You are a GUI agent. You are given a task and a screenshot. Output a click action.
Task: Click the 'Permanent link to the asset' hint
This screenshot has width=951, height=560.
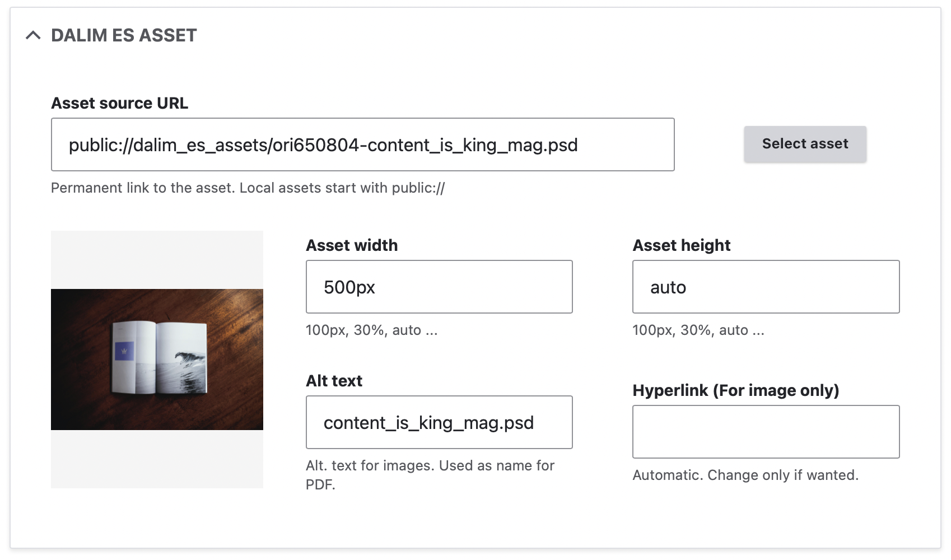[248, 188]
